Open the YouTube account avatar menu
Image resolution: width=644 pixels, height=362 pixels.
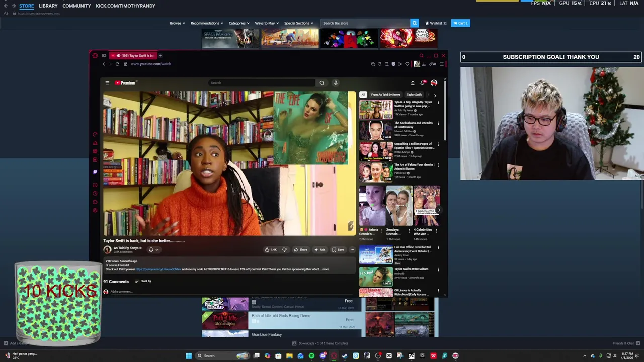click(x=434, y=83)
